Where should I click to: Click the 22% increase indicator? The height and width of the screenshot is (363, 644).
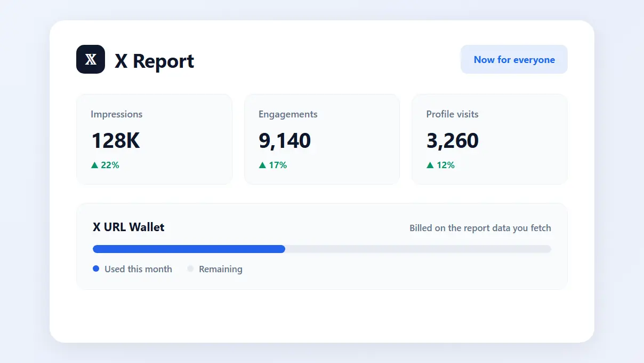(x=105, y=165)
